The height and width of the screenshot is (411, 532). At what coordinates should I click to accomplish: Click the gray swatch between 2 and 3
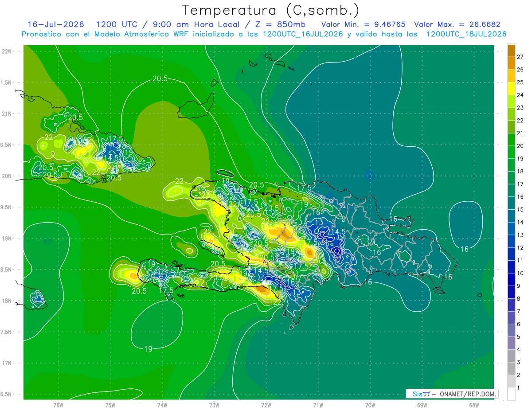click(511, 368)
